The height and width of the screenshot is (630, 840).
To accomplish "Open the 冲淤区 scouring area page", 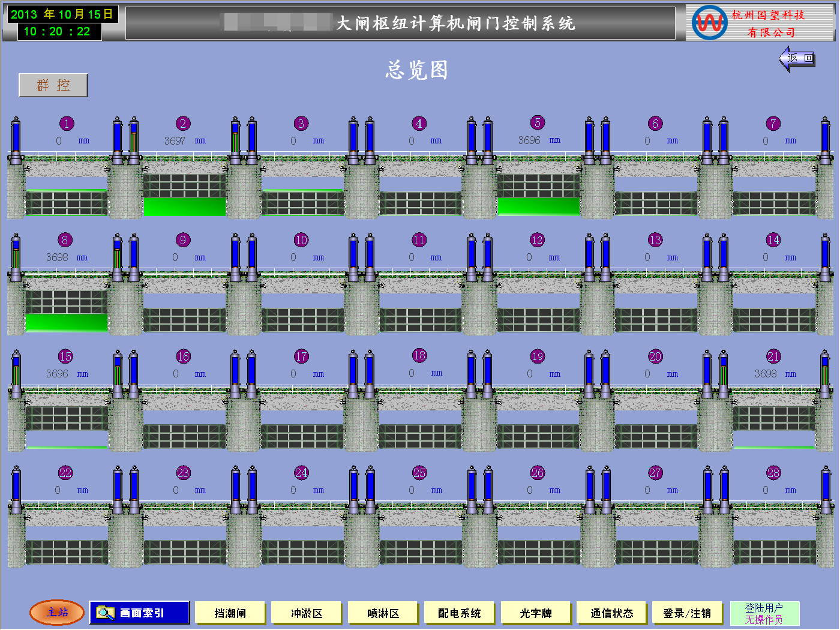I will point(307,613).
